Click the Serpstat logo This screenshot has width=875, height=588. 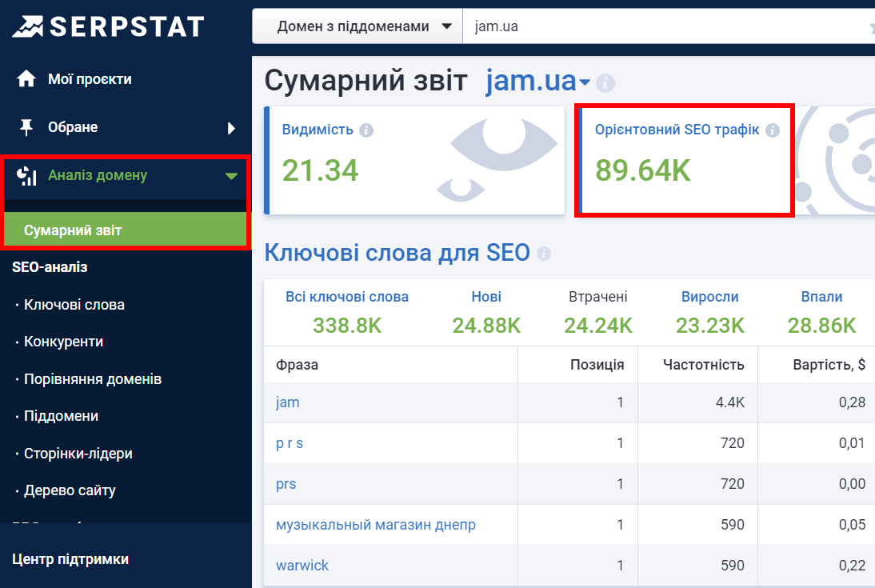[108, 26]
